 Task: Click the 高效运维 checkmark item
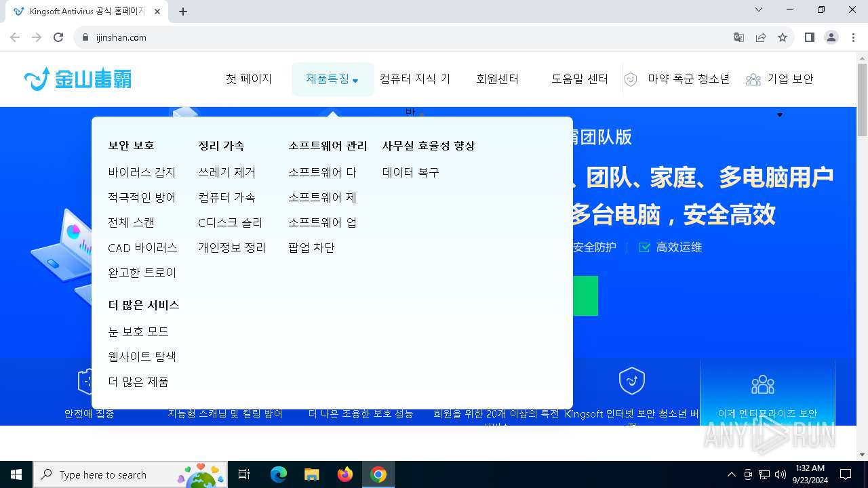[x=670, y=247]
